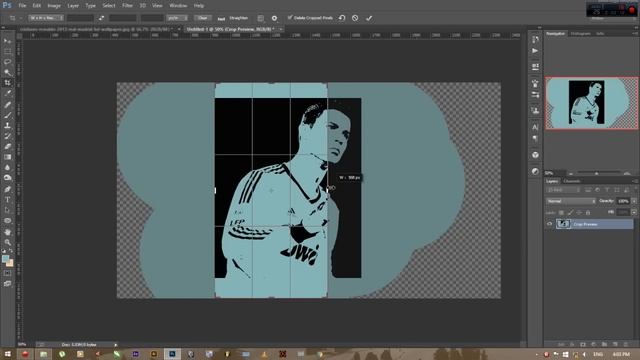Click the foreground color swatch

pos(5,259)
